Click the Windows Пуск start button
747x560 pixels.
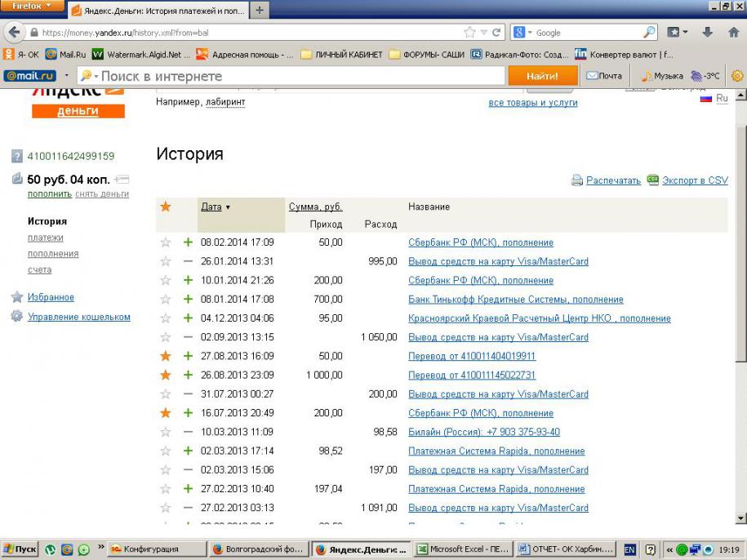(19, 549)
